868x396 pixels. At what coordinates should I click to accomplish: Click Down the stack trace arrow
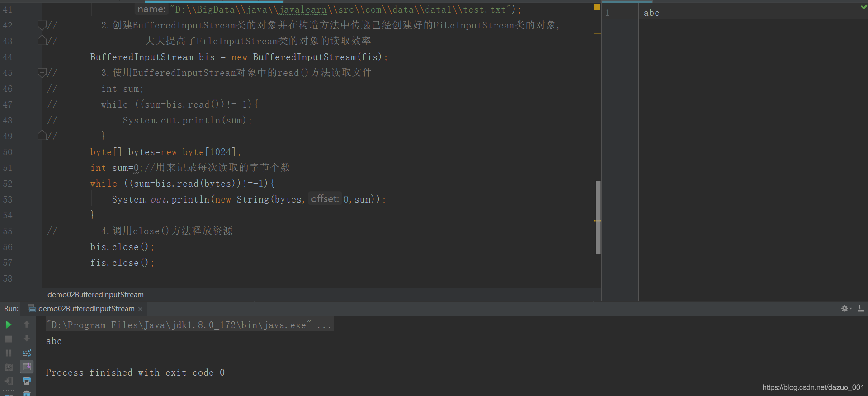[27, 338]
